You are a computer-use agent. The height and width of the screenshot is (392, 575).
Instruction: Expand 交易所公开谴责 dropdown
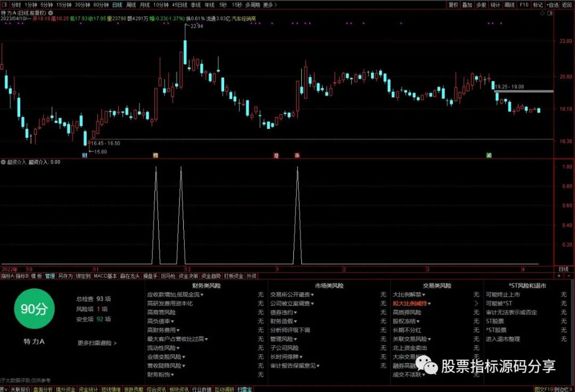click(292, 295)
